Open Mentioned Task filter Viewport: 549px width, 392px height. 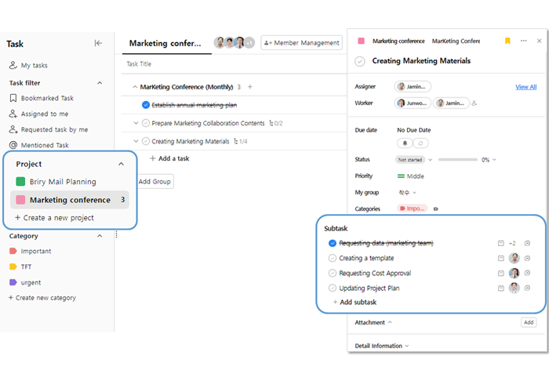coord(44,145)
